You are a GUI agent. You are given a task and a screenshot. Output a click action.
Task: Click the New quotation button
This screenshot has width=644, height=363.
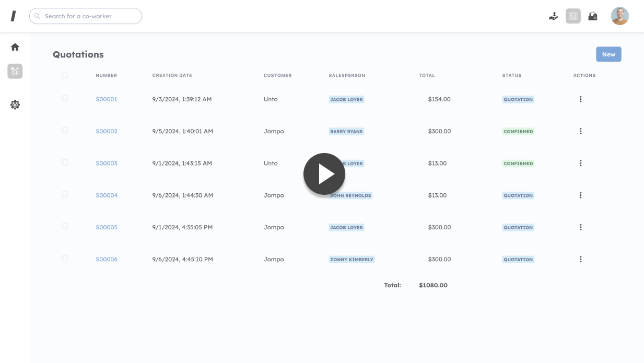pos(608,54)
